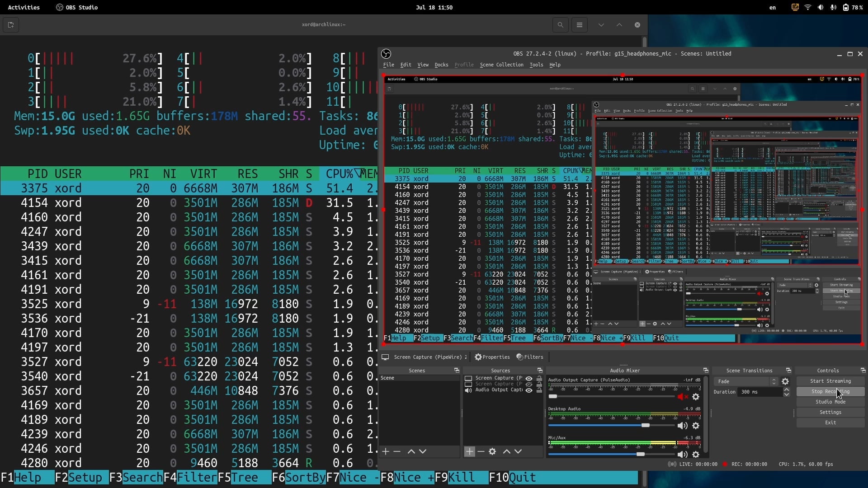Adjust the Mic/Aux volume slider handle
Screen dimensions: 868x488
tap(641, 454)
